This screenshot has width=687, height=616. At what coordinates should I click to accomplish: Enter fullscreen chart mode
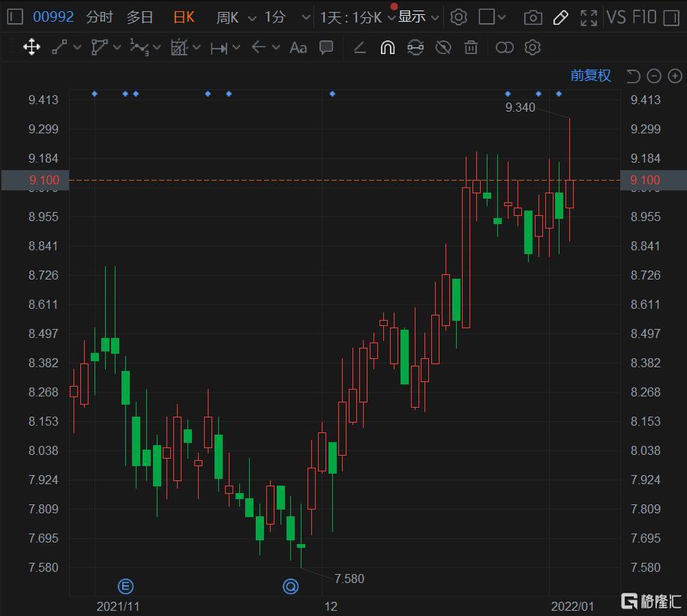point(589,17)
